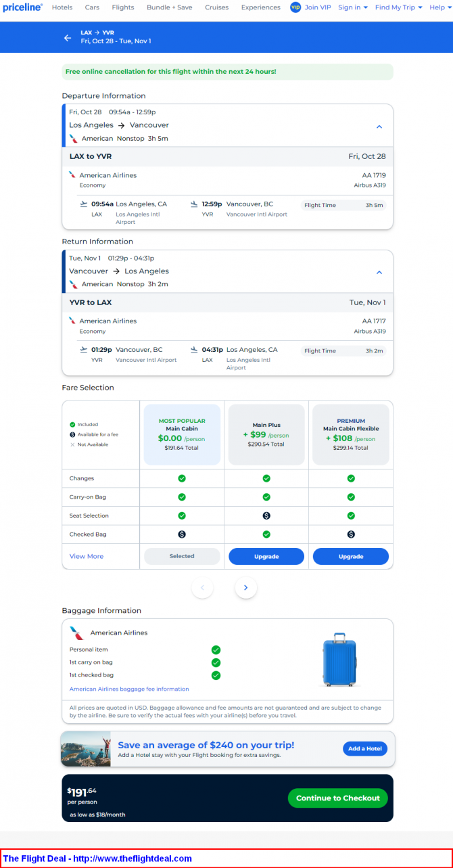This screenshot has height=868, width=453.
Task: Click the departure Flight Time 3h 5m pill
Action: tap(343, 205)
